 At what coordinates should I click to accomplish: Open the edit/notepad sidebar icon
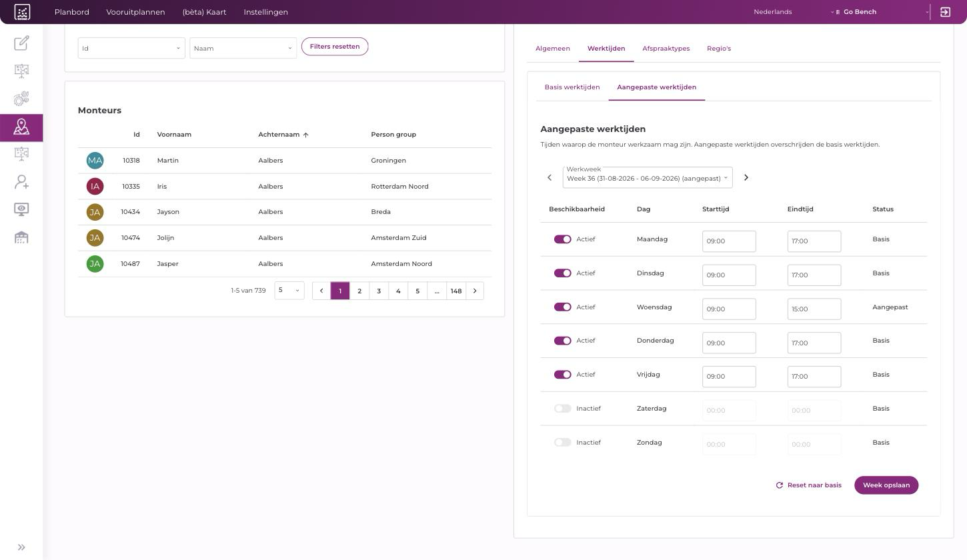[x=21, y=43]
